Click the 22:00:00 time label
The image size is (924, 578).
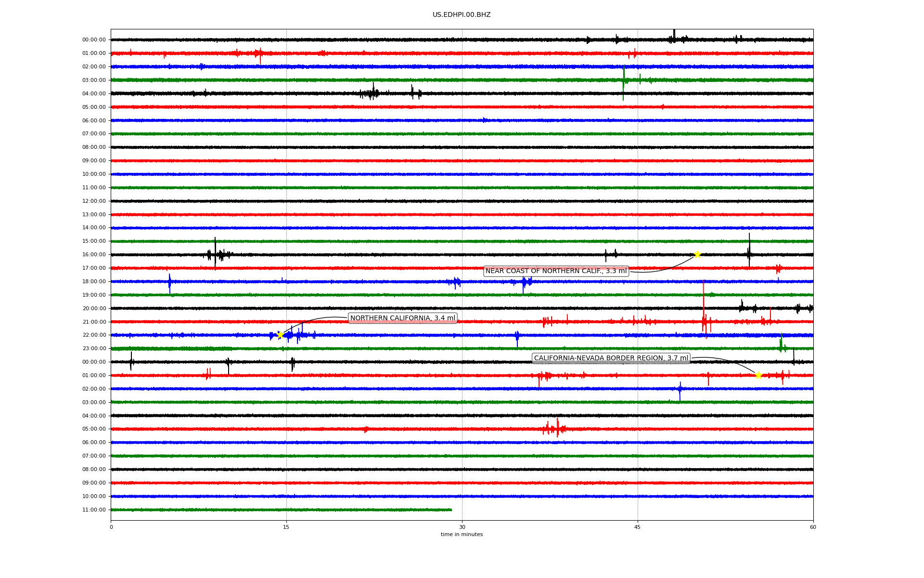pos(94,335)
